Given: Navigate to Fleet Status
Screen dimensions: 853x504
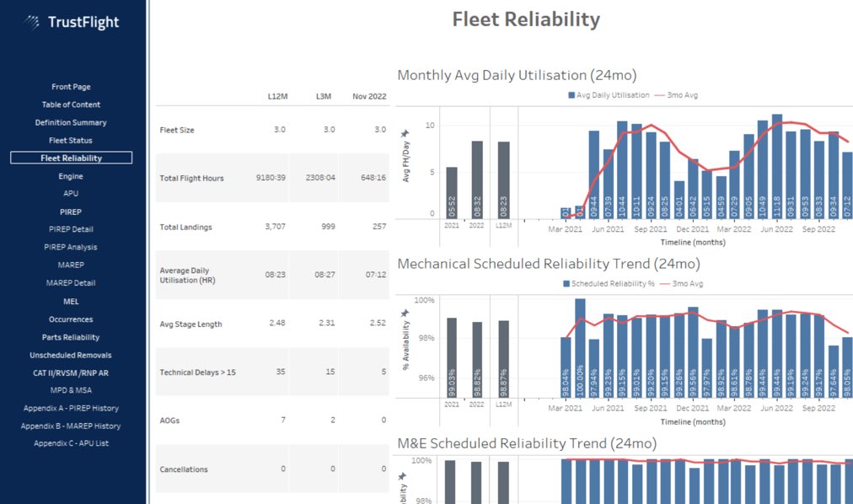Looking at the screenshot, I should (x=71, y=140).
